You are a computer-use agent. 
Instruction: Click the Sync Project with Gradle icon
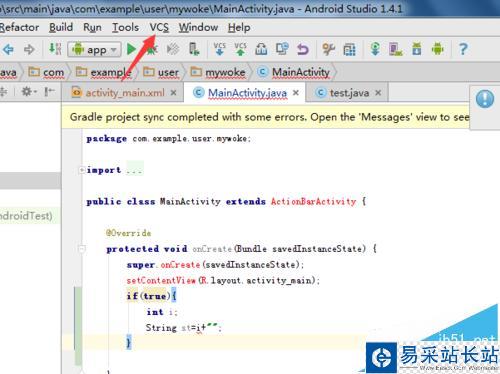375,49
